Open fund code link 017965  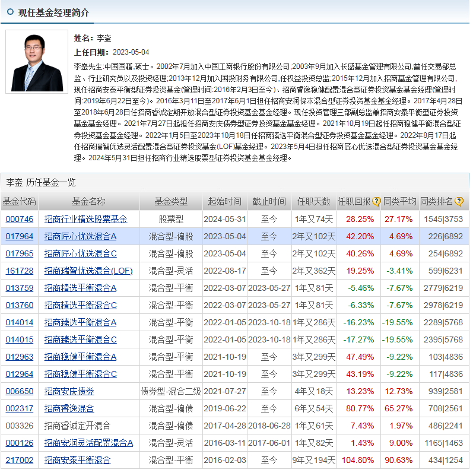[x=20, y=254]
